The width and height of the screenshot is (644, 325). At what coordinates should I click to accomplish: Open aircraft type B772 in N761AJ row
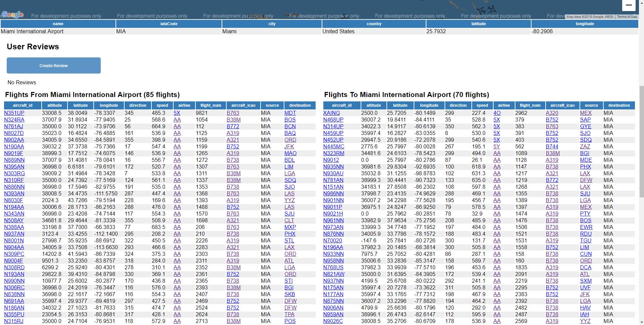(233, 127)
